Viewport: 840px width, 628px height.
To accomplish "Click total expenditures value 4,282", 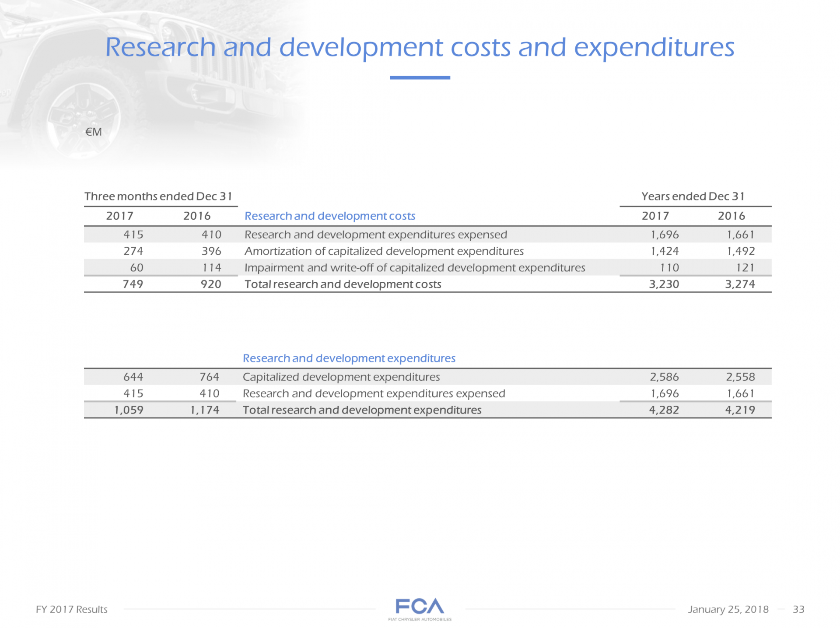I will click(664, 410).
